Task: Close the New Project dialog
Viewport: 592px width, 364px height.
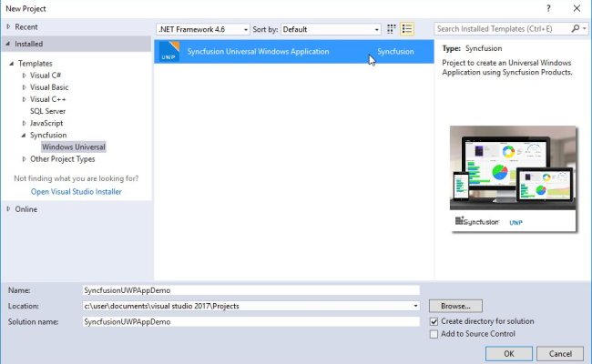Action: [x=577, y=8]
